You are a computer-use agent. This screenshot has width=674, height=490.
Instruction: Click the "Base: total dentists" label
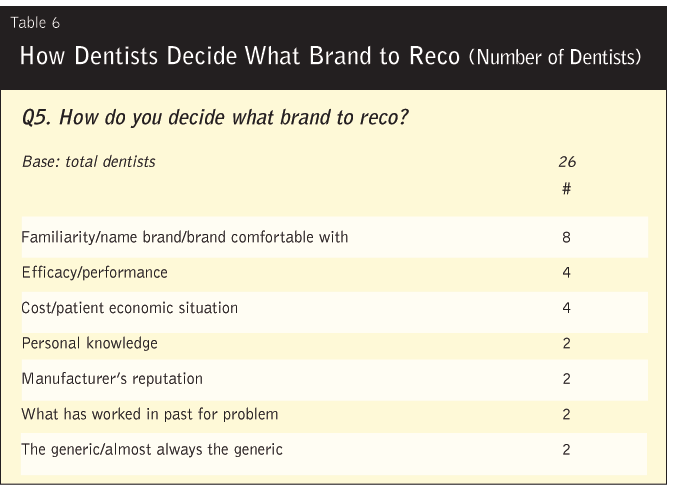(x=89, y=161)
